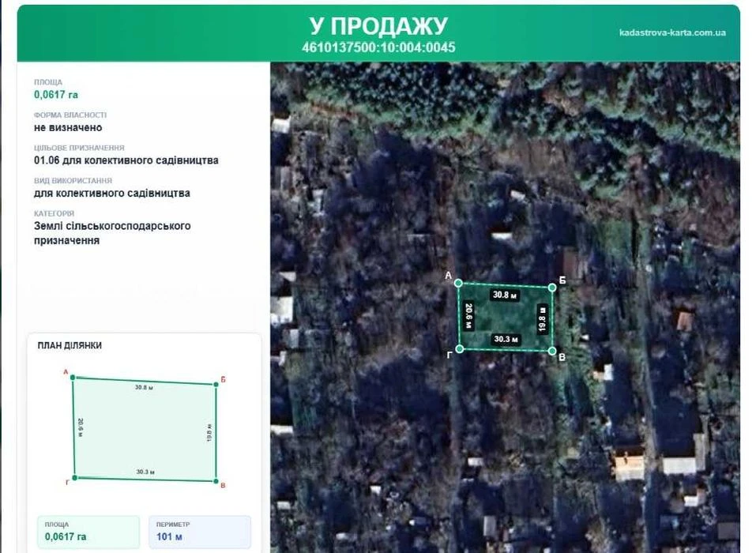Click vertex Г on the satellite map
Screen dimensions: 756x553
460,348
